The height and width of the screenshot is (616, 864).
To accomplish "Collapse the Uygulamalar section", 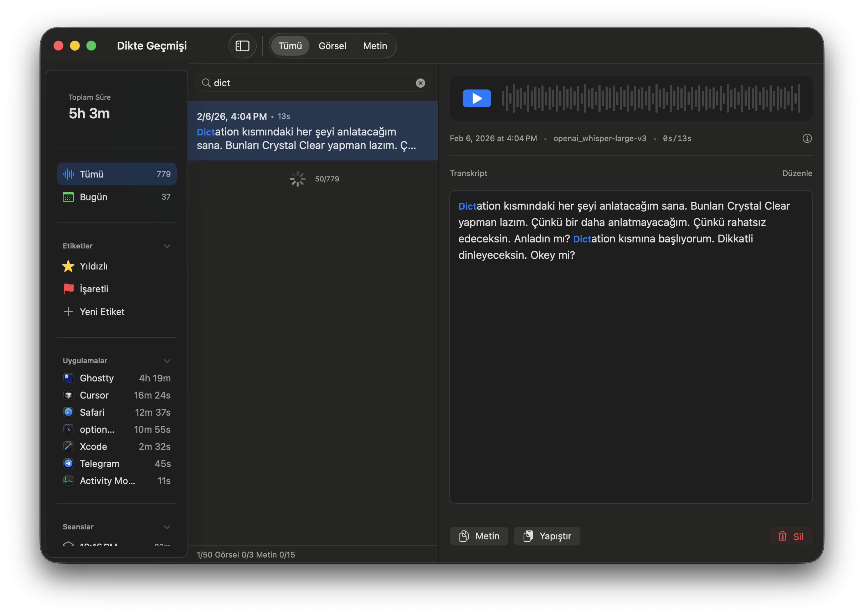I will point(167,361).
